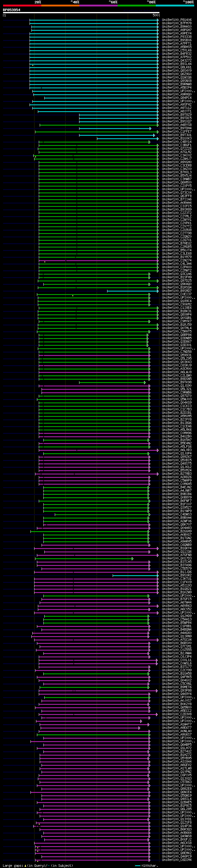
Task: Select hit label UniRef100_B9IR89
Action: coord(177,210)
